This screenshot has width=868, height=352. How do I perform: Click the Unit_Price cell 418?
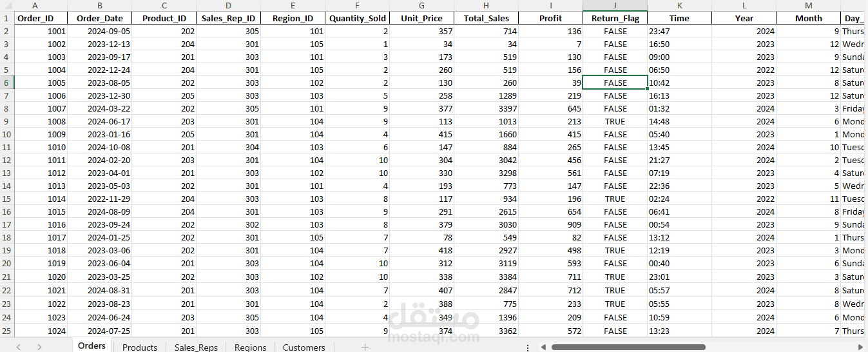coord(422,250)
